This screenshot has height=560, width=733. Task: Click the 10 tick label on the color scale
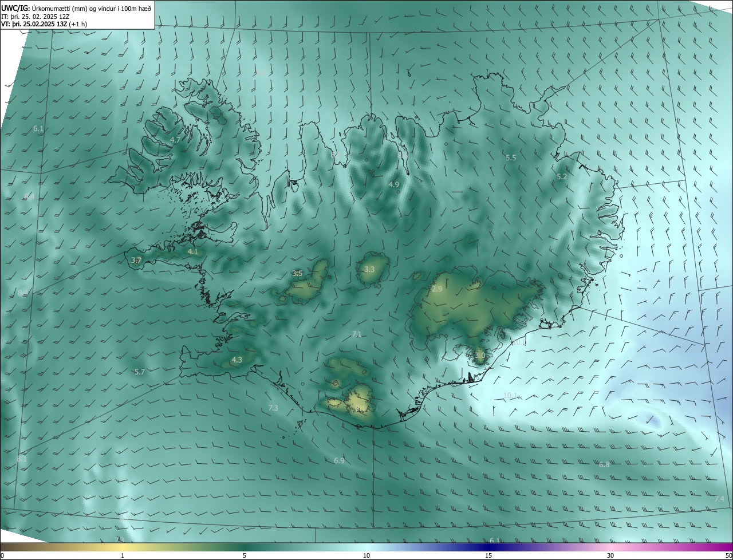(x=366, y=555)
